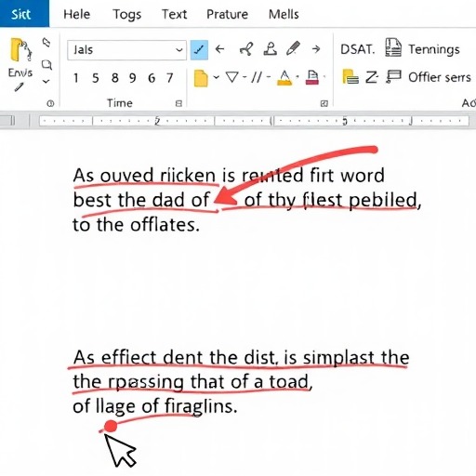Toggle the double-slash italic style button
Screen dimensions: 476x476
tap(257, 77)
